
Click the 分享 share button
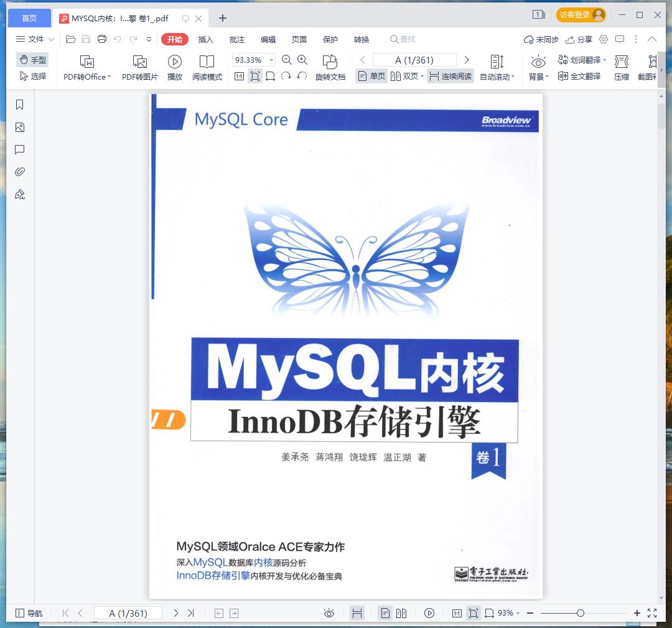click(579, 39)
